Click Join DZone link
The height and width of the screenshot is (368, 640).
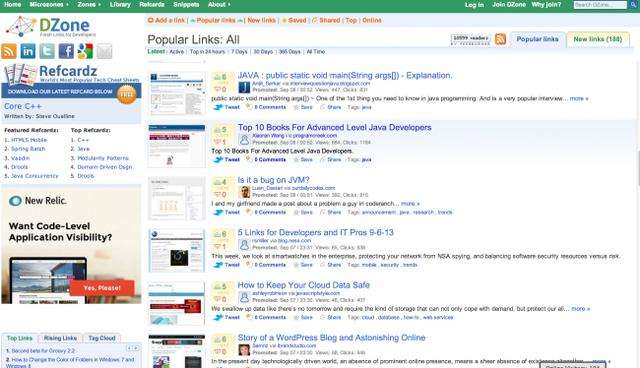pyautogui.click(x=509, y=4)
